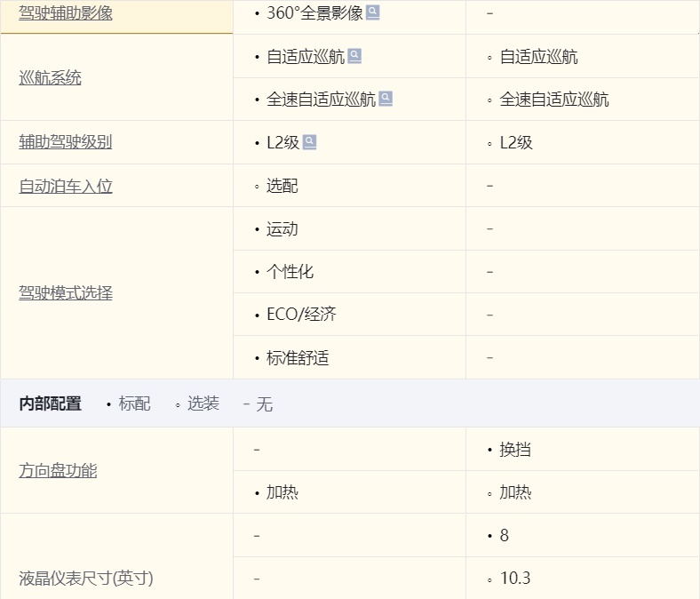Screen dimensions: 700x599
Task: Select the 无 legend entry
Action: pos(265,404)
